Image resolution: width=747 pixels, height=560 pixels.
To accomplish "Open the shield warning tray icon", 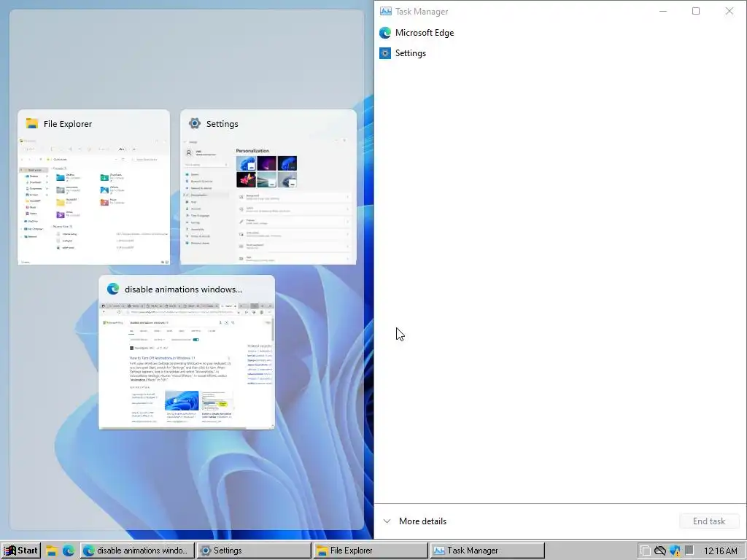I will coord(675,551).
